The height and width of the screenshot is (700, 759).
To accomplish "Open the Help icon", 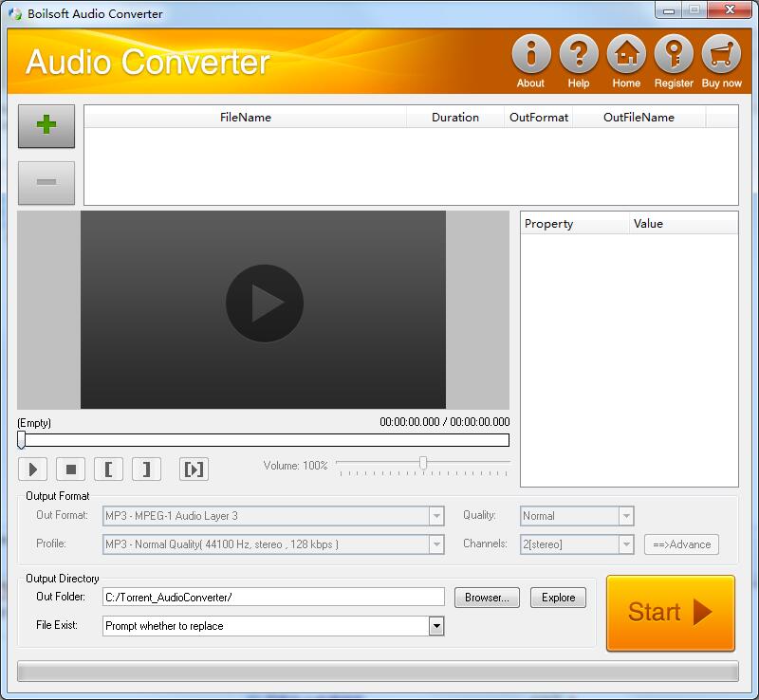I will pyautogui.click(x=578, y=55).
